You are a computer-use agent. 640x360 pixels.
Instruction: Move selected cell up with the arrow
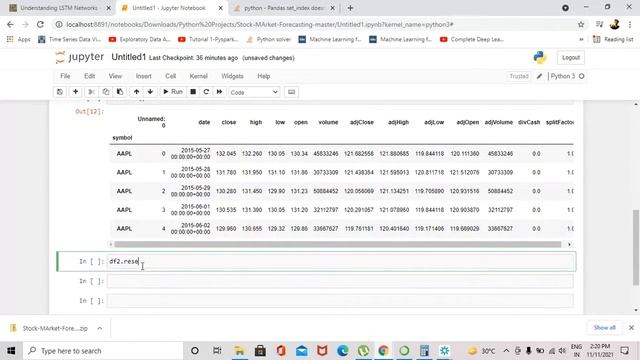(x=136, y=92)
